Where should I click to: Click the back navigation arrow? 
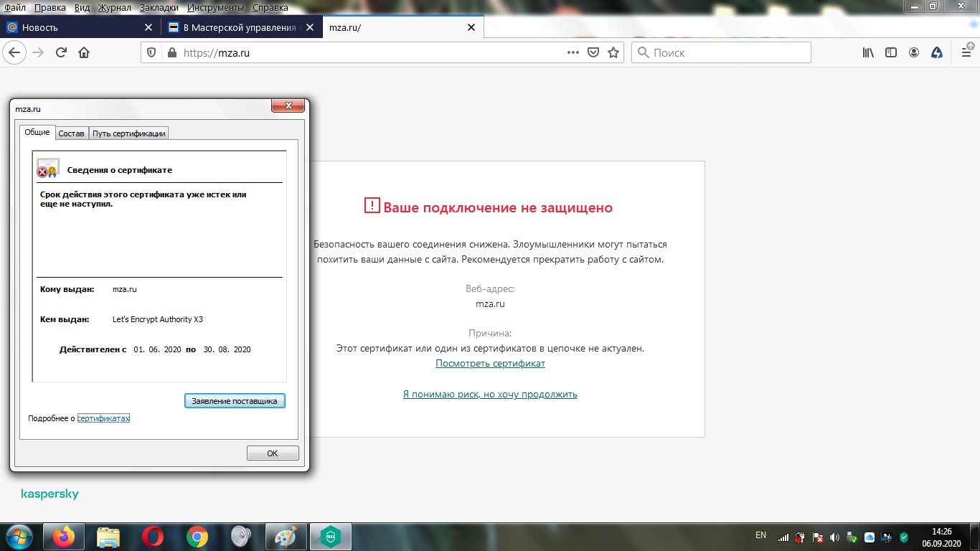(x=14, y=52)
